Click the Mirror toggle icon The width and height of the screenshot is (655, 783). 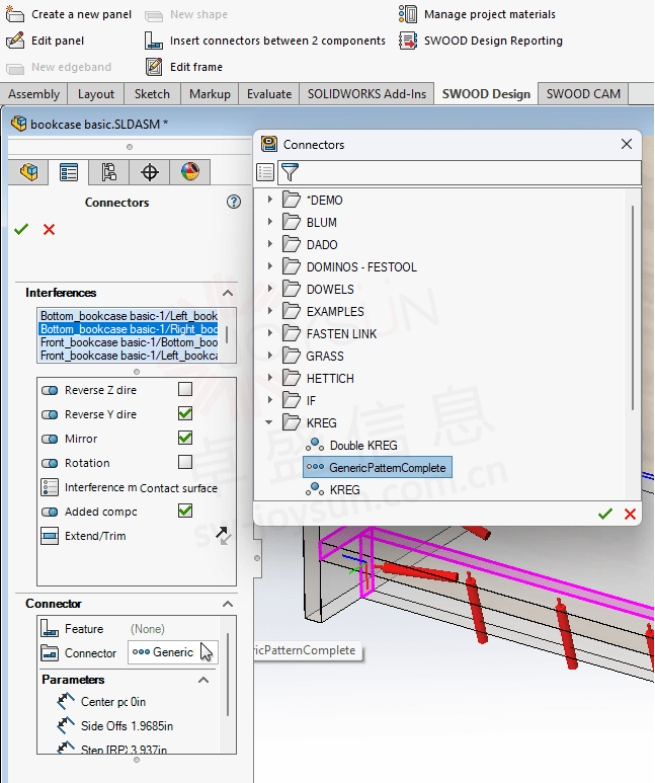point(49,439)
